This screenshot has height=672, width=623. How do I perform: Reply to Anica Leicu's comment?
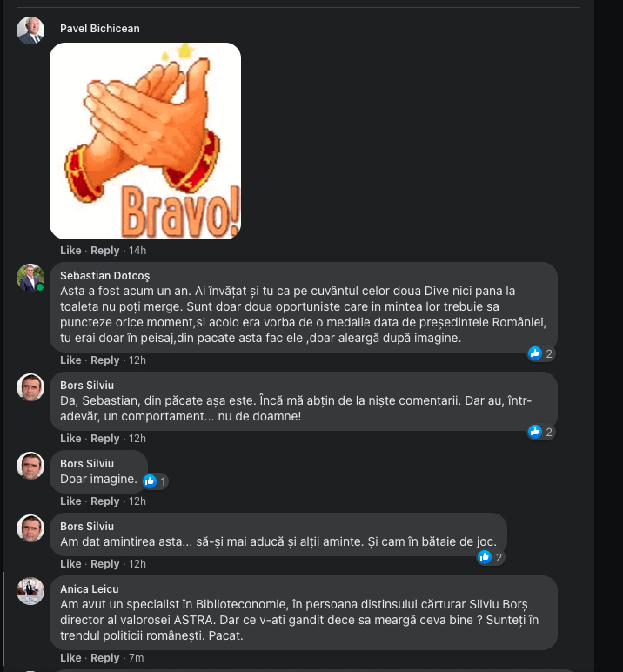pos(105,657)
